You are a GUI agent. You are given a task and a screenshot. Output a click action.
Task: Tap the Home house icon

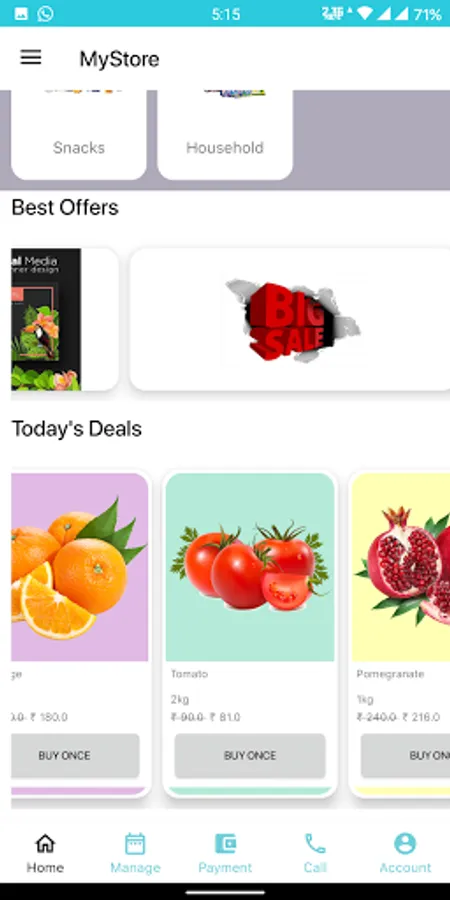click(45, 843)
